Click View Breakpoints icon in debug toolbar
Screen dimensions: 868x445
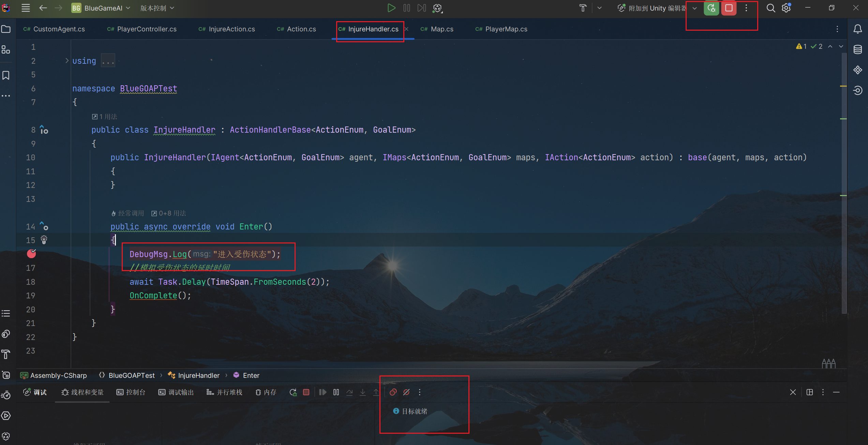[393, 392]
